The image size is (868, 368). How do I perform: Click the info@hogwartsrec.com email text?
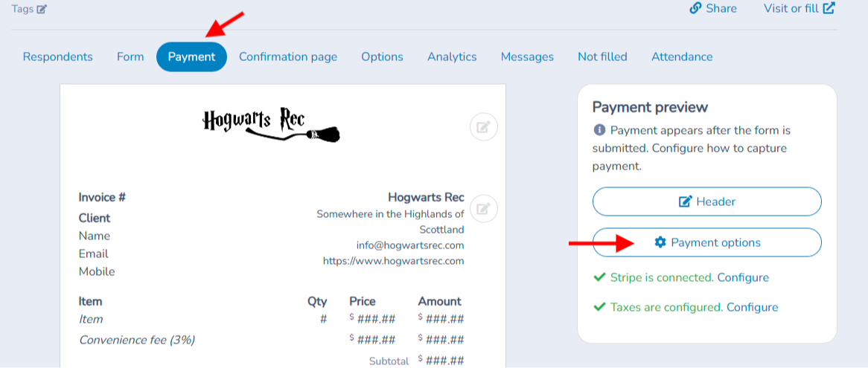(x=410, y=245)
